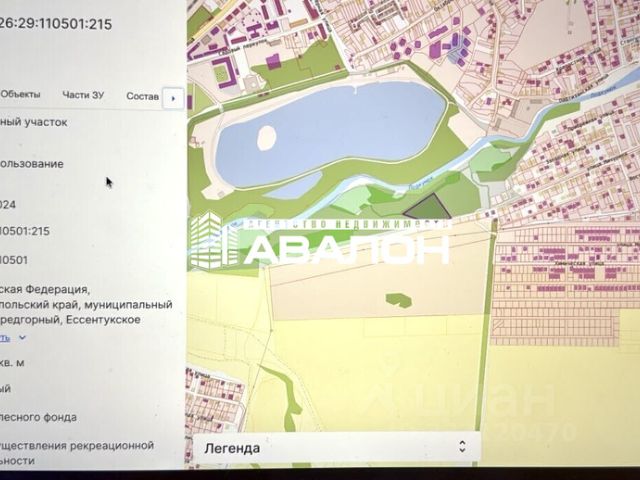Select the dark green highlighted land parcel

click(429, 207)
